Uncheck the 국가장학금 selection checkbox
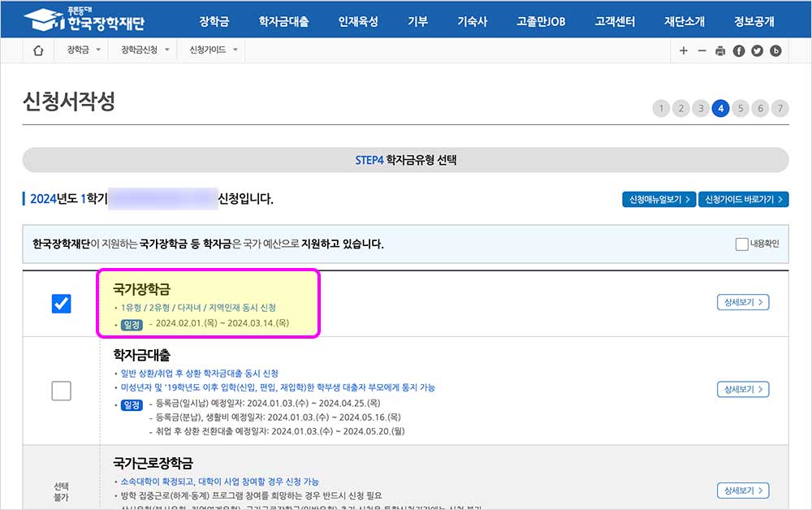 (x=61, y=305)
